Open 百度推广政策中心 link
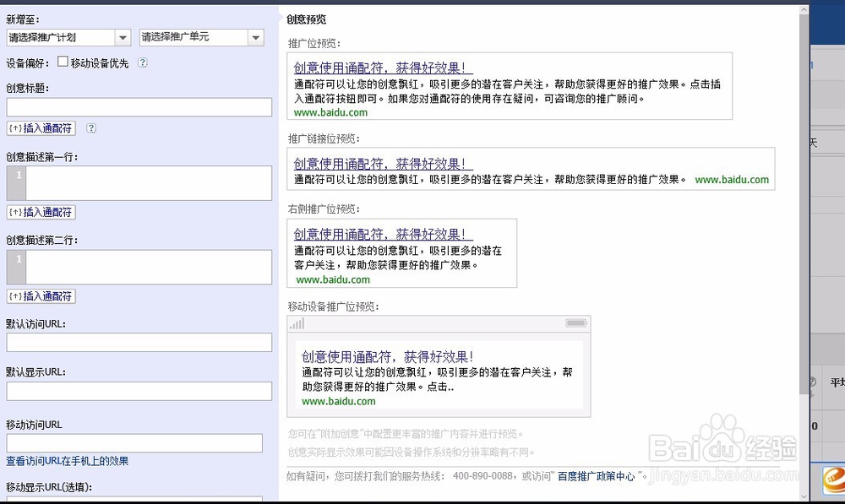This screenshot has height=504, width=845. [596, 476]
